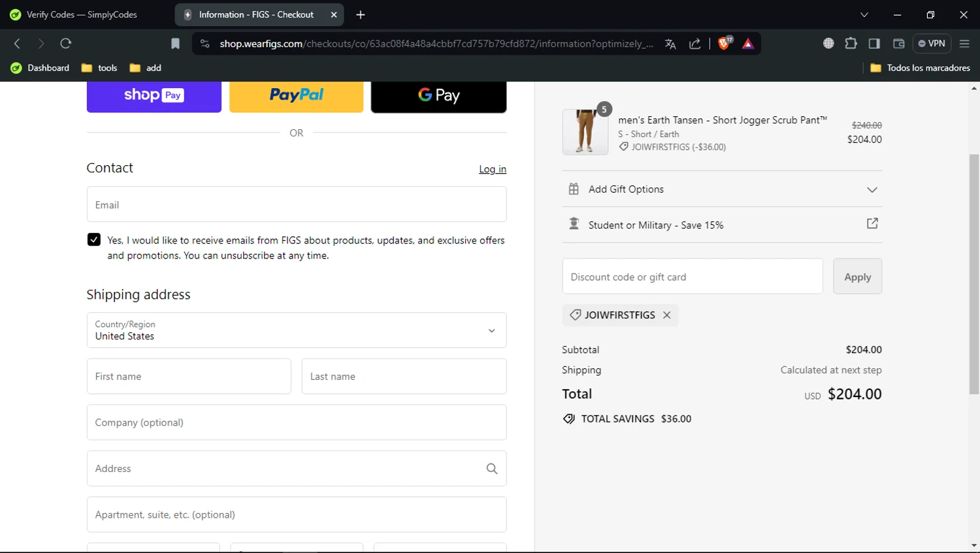Open the browser hamburger menu
The height and width of the screenshot is (553, 980).
964,44
